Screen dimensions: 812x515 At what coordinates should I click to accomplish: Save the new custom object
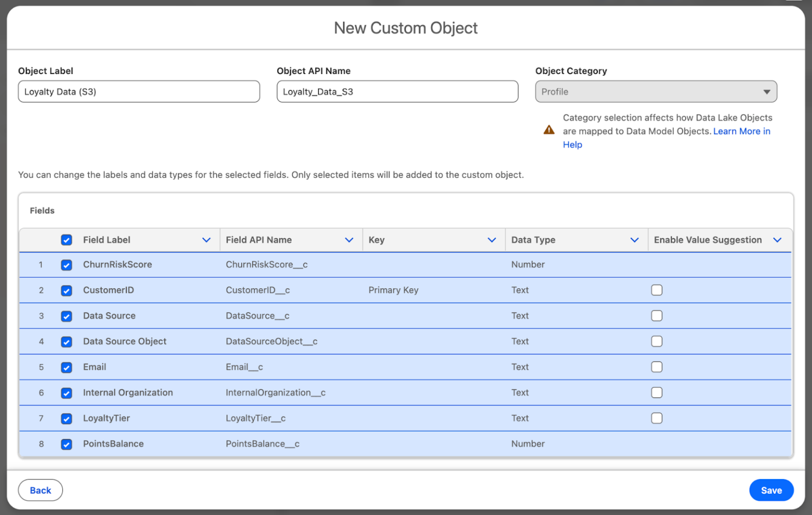771,490
